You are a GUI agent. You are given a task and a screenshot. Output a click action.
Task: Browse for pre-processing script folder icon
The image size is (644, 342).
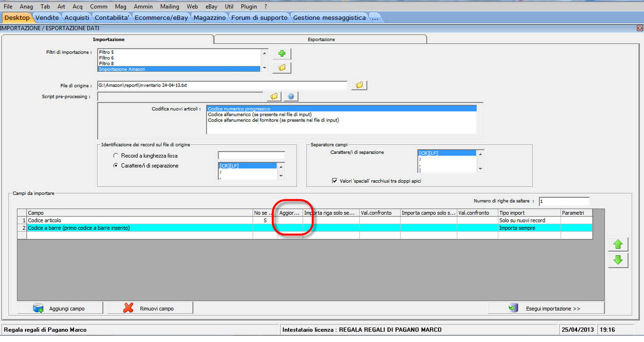click(x=273, y=96)
